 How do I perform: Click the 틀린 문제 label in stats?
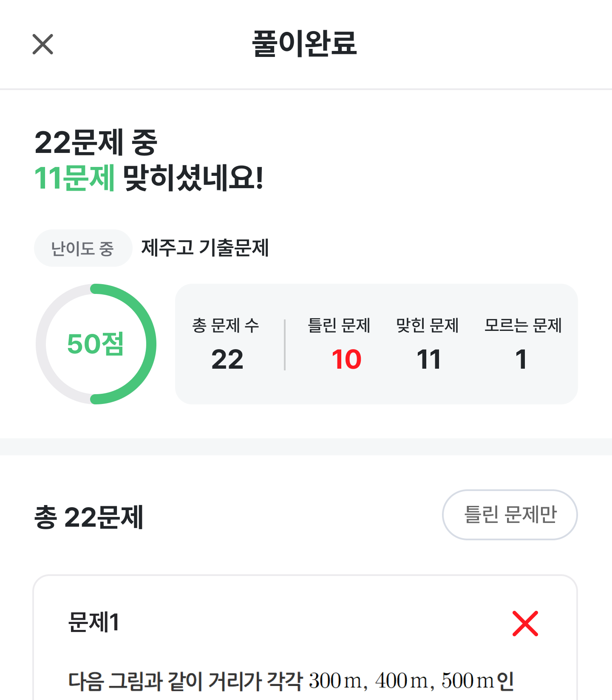point(339,325)
